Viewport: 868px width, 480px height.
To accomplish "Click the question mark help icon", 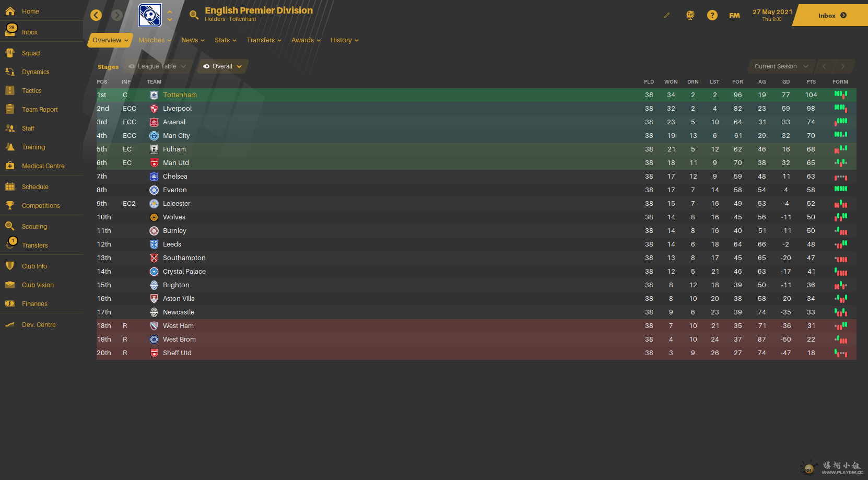I will (712, 15).
